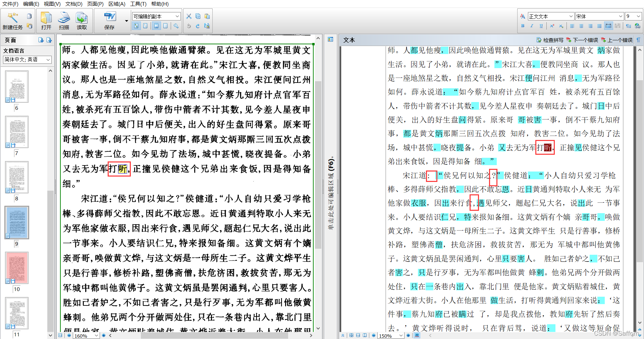Click the paragraph text direction icon

[x=629, y=26]
